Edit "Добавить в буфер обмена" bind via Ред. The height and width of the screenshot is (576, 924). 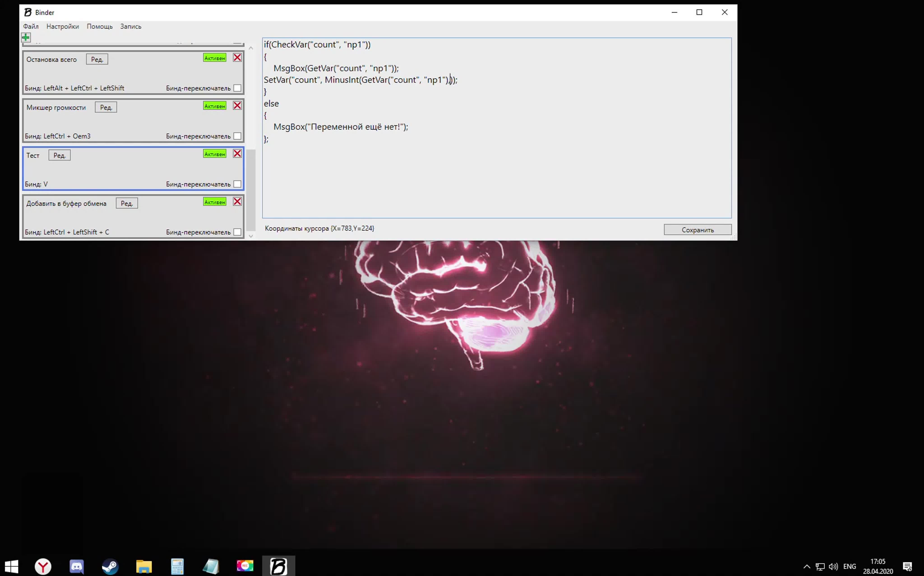[x=127, y=203]
